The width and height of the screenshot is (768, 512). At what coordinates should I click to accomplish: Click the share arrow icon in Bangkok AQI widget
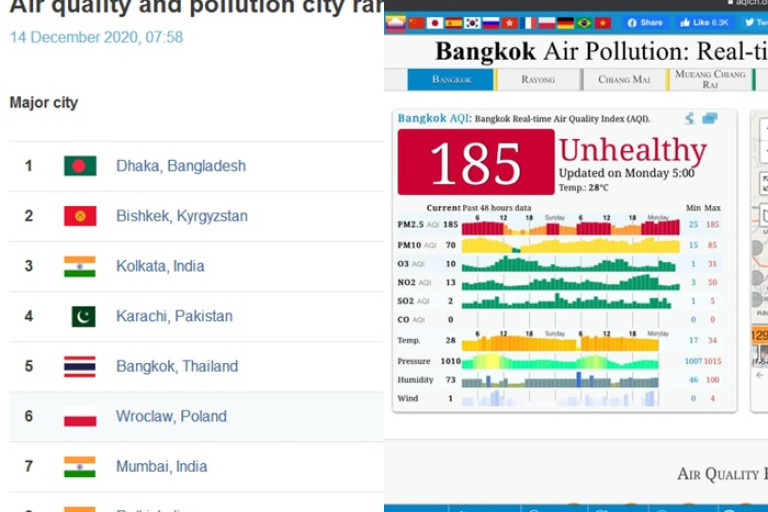click(x=690, y=118)
